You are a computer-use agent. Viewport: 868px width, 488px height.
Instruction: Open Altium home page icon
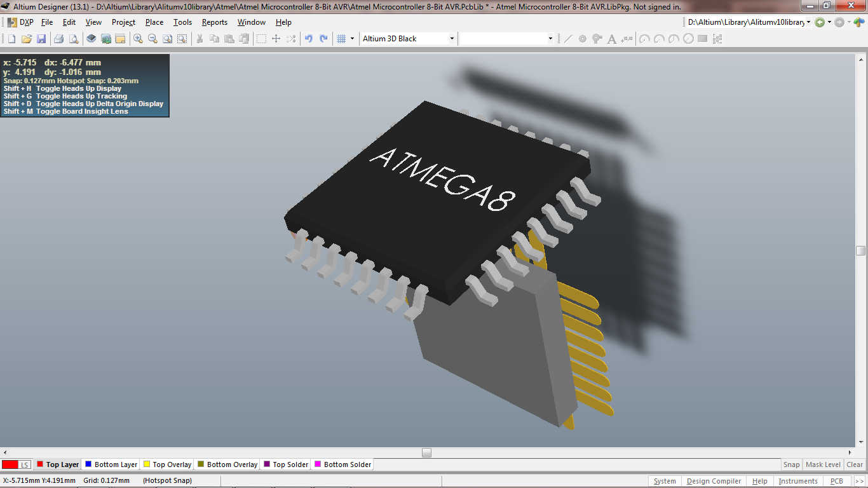859,22
